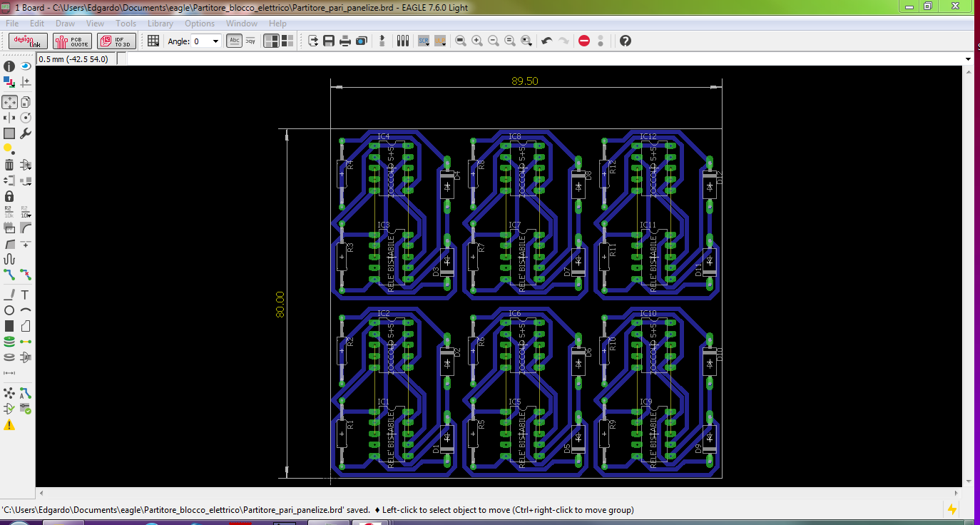The height and width of the screenshot is (525, 980).
Task: Open the Display layers tool
Action: click(x=9, y=82)
